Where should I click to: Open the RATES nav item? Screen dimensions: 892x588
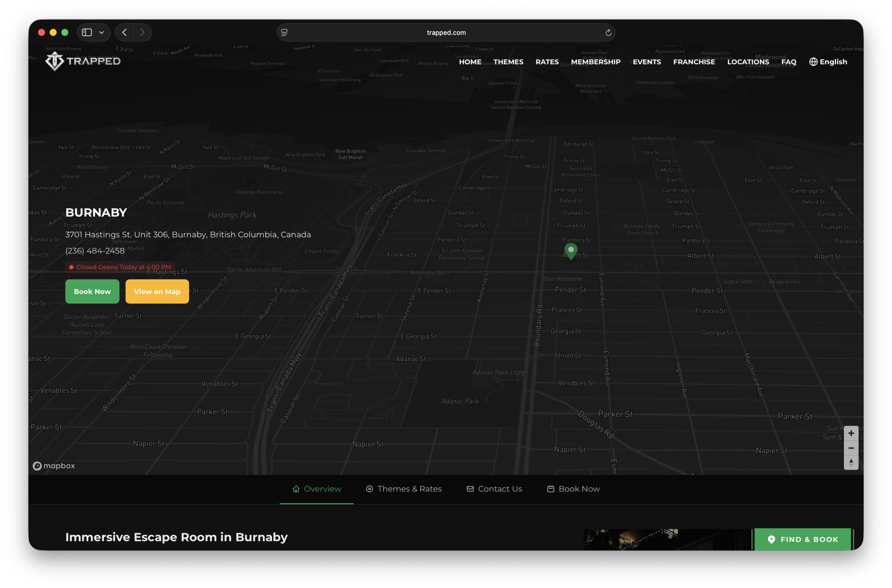(547, 62)
